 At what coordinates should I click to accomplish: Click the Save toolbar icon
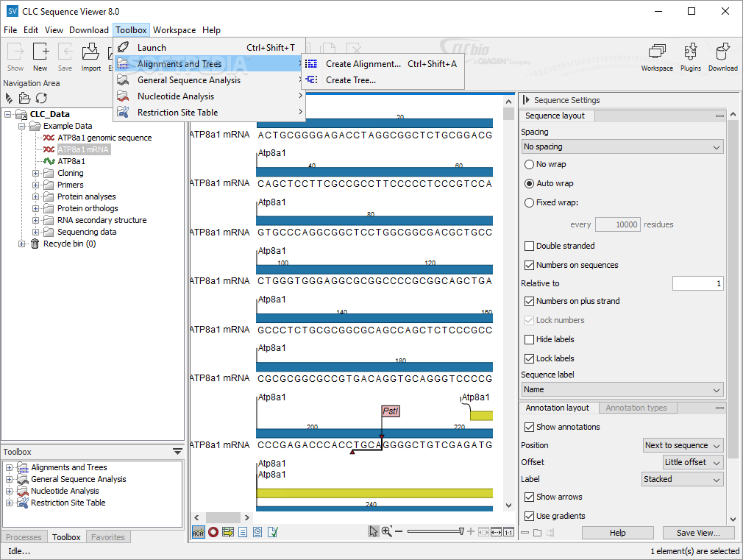point(65,57)
